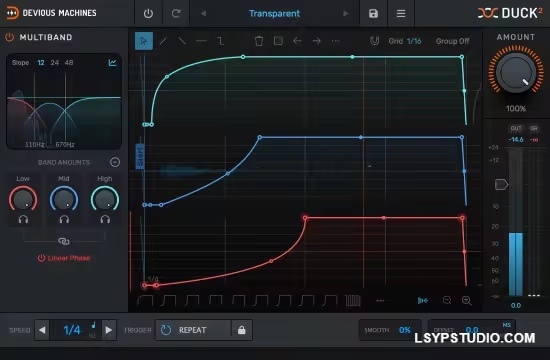Click the zoom out magnifier icon
Screen dimensions: 550x360
[x=447, y=300]
